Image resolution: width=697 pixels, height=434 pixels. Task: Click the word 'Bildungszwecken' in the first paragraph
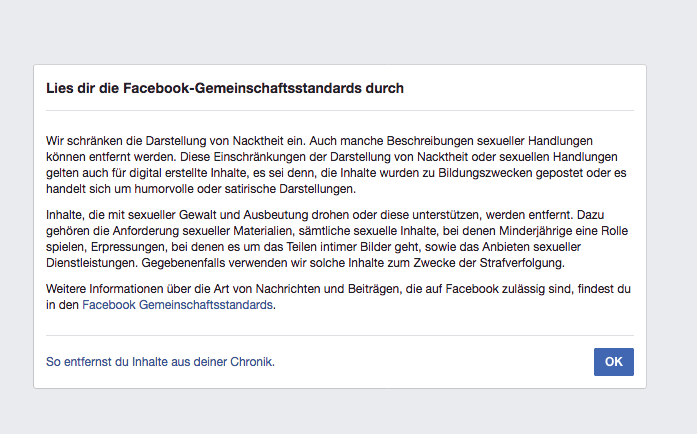(485, 173)
